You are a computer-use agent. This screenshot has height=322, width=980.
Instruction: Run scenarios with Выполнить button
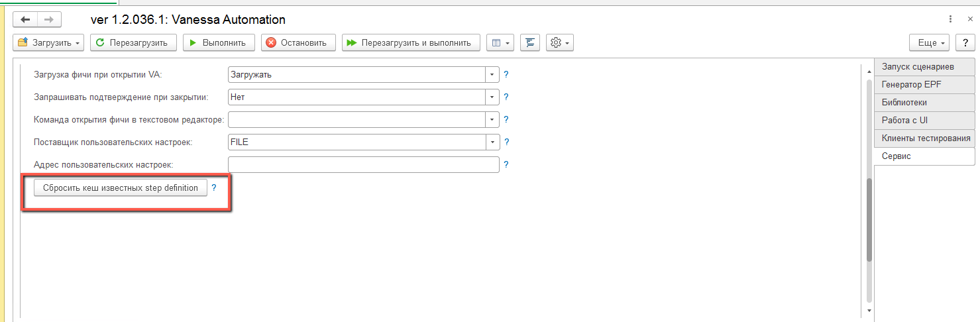pyautogui.click(x=219, y=42)
